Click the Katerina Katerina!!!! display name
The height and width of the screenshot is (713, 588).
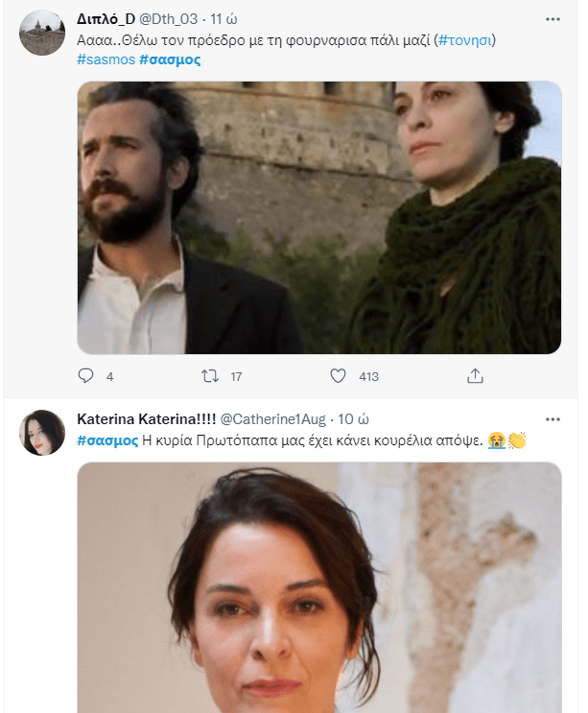pyautogui.click(x=146, y=420)
